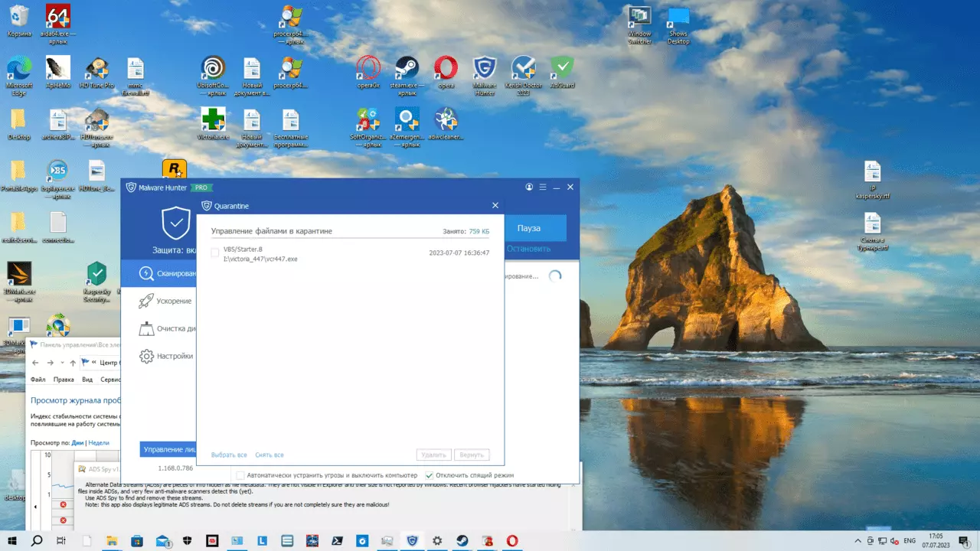Click the ENG language indicator

pyautogui.click(x=910, y=540)
